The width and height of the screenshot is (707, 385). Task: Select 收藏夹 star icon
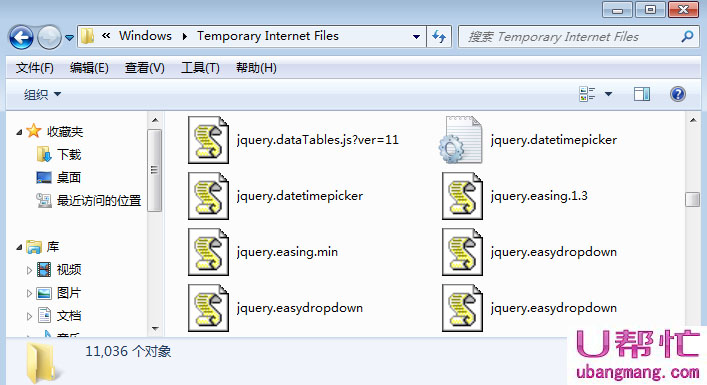coord(34,131)
